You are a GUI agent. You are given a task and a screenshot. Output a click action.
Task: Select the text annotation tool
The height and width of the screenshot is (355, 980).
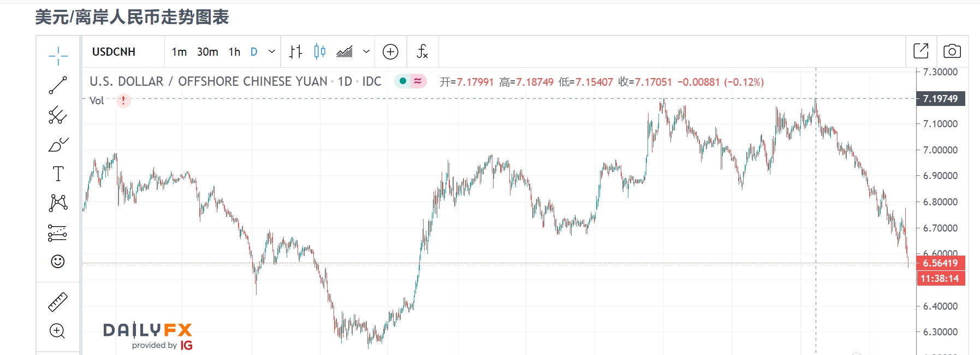(x=58, y=174)
